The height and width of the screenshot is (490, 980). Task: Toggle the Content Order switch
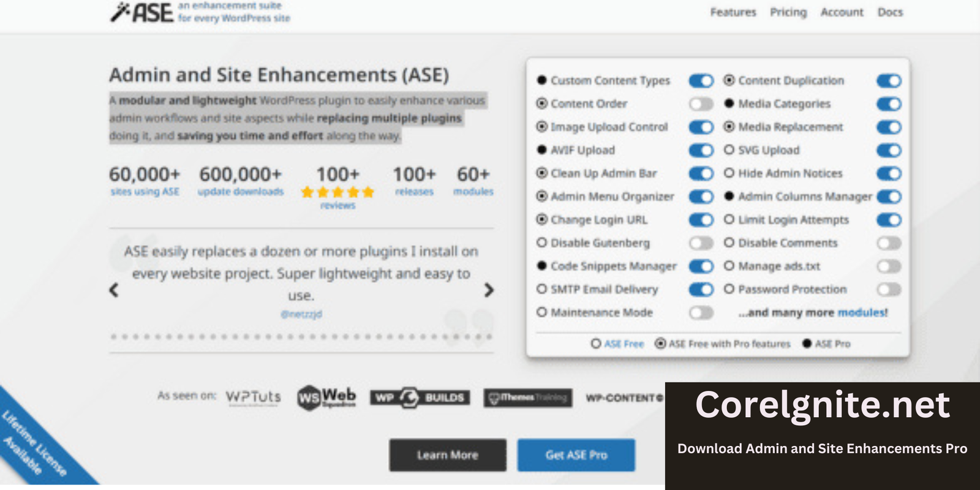tap(701, 104)
